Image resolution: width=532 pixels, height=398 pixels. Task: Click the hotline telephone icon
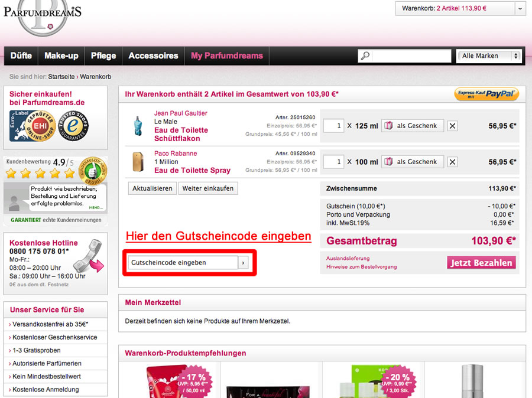(x=89, y=256)
